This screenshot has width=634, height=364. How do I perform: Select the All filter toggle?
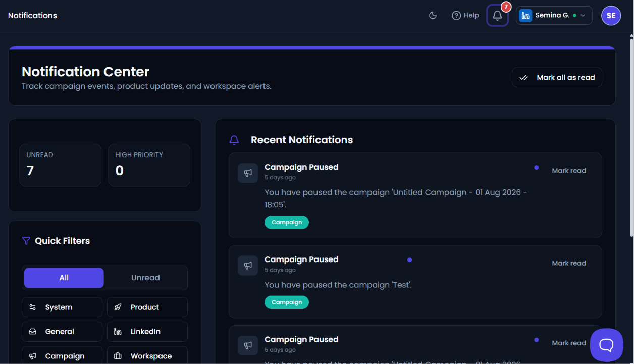(x=64, y=278)
